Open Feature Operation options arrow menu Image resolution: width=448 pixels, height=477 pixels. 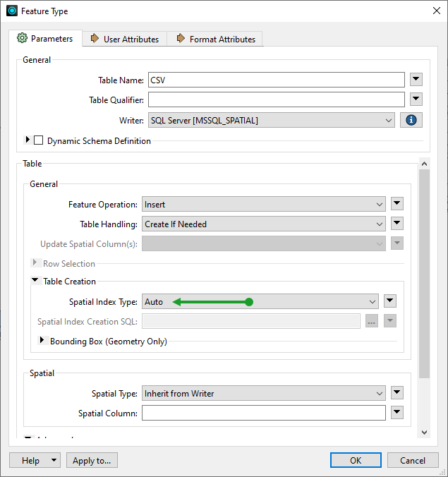pos(396,204)
